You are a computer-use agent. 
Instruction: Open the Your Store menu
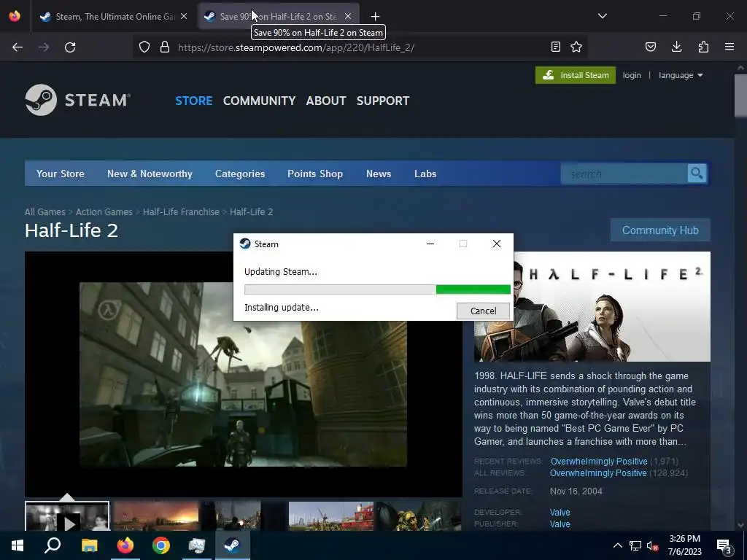click(x=61, y=174)
